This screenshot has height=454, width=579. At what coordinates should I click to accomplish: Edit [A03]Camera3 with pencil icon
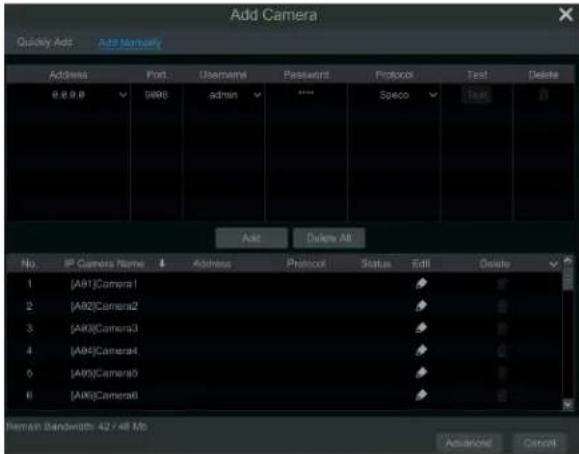point(421,328)
